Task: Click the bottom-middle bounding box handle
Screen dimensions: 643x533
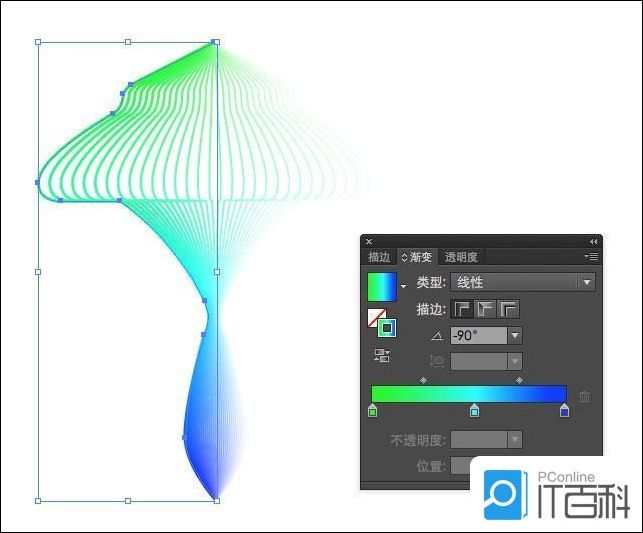Action: tap(128, 501)
